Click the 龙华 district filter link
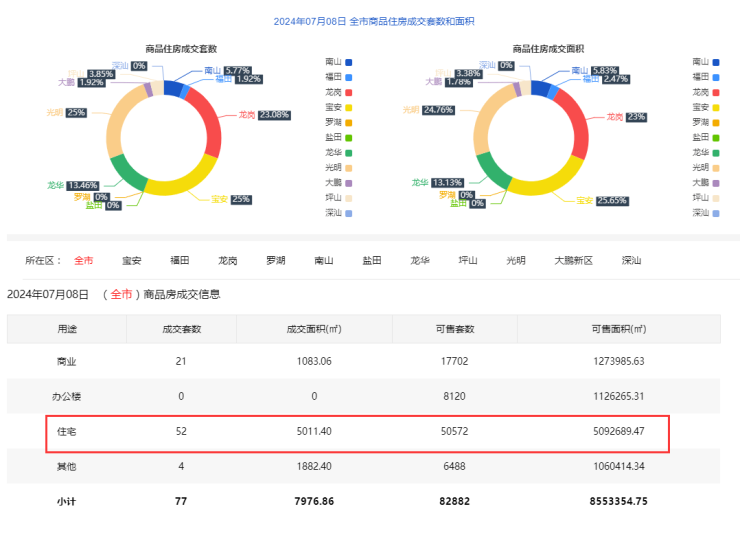 click(x=419, y=260)
